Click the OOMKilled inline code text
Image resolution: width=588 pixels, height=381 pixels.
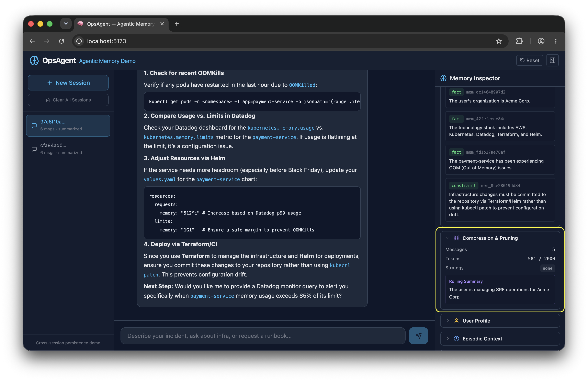pos(302,85)
